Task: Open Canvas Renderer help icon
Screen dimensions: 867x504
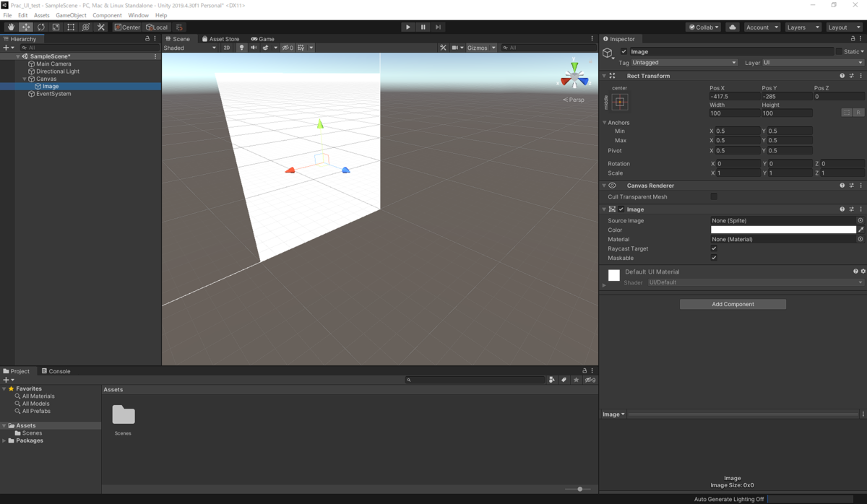Action: [842, 186]
